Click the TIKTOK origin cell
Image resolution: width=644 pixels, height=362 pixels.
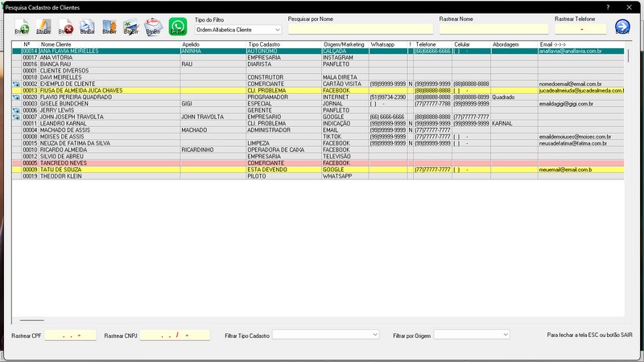pyautogui.click(x=345, y=137)
